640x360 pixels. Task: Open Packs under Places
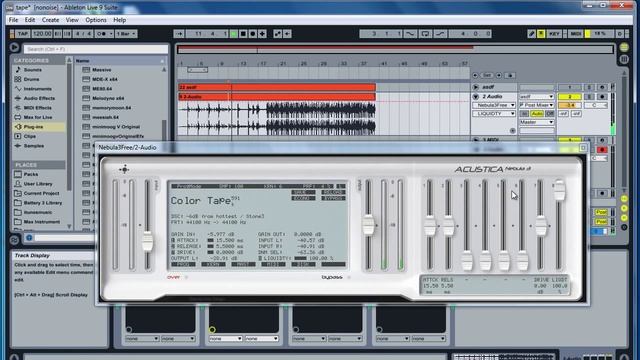click(x=31, y=174)
